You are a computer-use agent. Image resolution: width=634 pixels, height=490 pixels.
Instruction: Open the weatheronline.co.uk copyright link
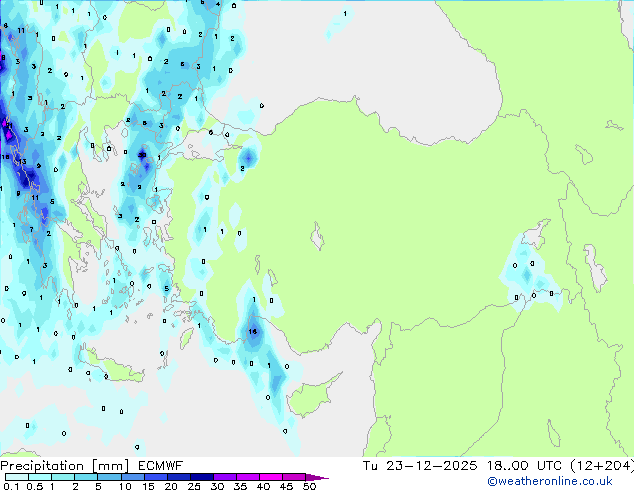pyautogui.click(x=549, y=481)
